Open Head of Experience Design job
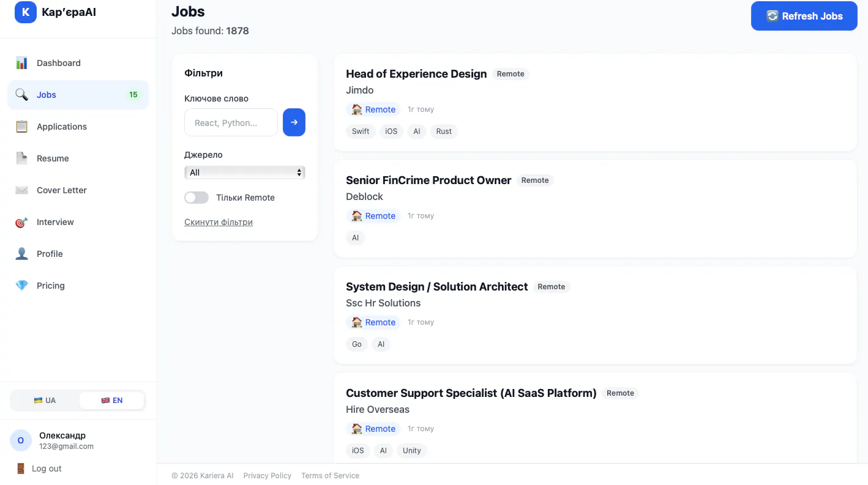Viewport: 868px width, 485px height. (416, 74)
